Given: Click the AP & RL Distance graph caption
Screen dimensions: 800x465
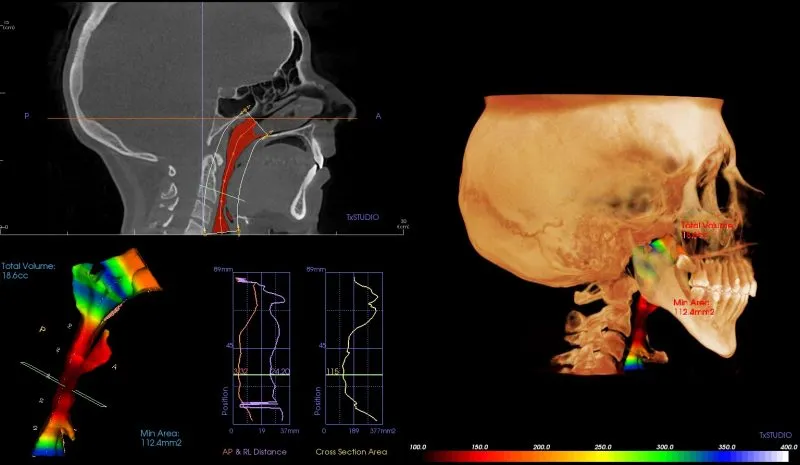Looking at the screenshot, I should point(254,452).
